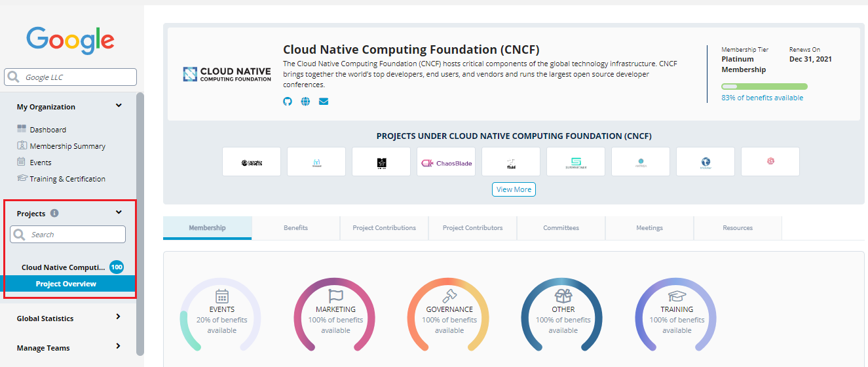868x367 pixels.
Task: Click the sidebar vertical scrollbar
Action: [140, 223]
